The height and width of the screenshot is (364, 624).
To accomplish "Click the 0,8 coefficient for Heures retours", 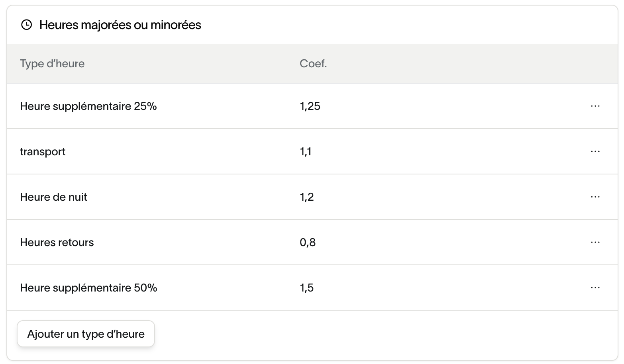I will (x=308, y=243).
